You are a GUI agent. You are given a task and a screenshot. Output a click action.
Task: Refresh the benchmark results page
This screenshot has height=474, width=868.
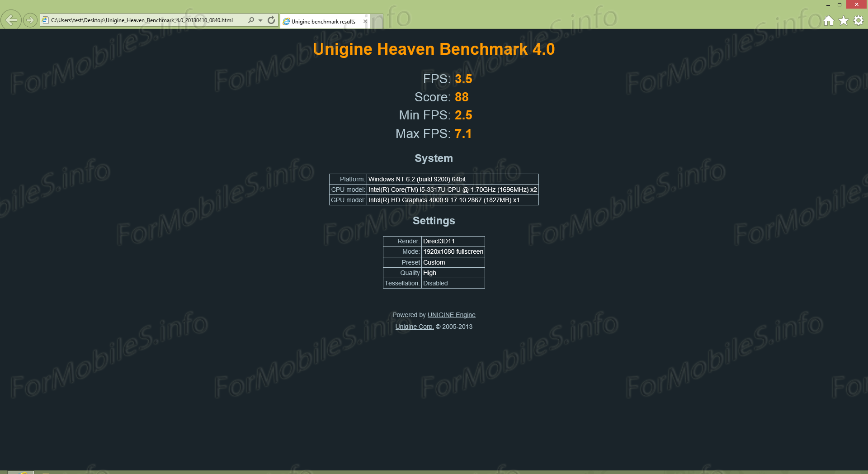[271, 20]
